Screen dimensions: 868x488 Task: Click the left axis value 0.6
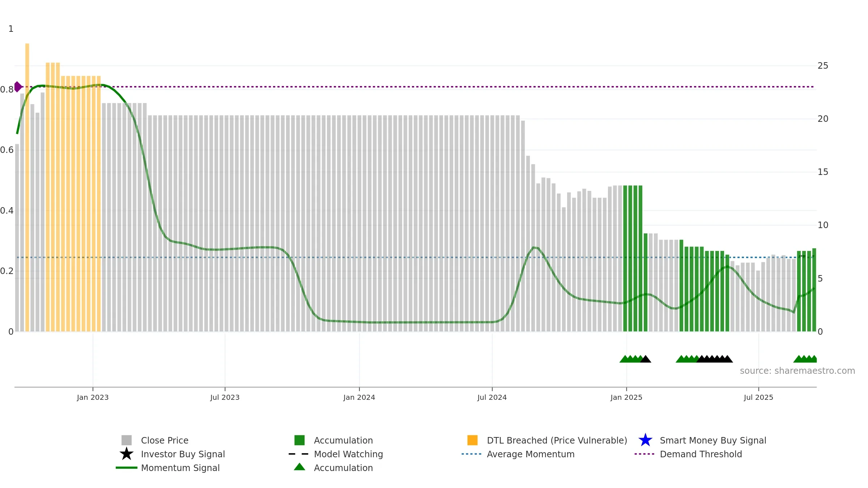(x=7, y=150)
